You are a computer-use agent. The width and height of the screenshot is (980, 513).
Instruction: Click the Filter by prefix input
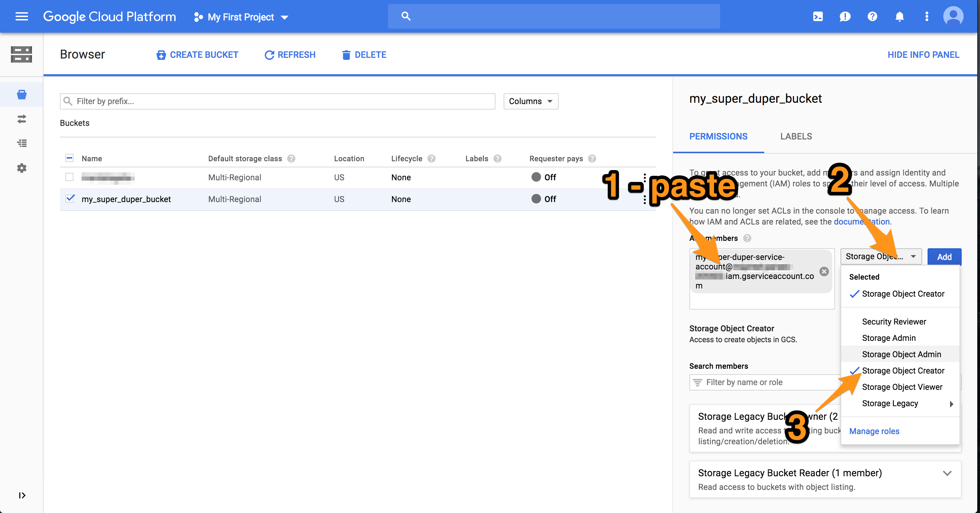277,101
